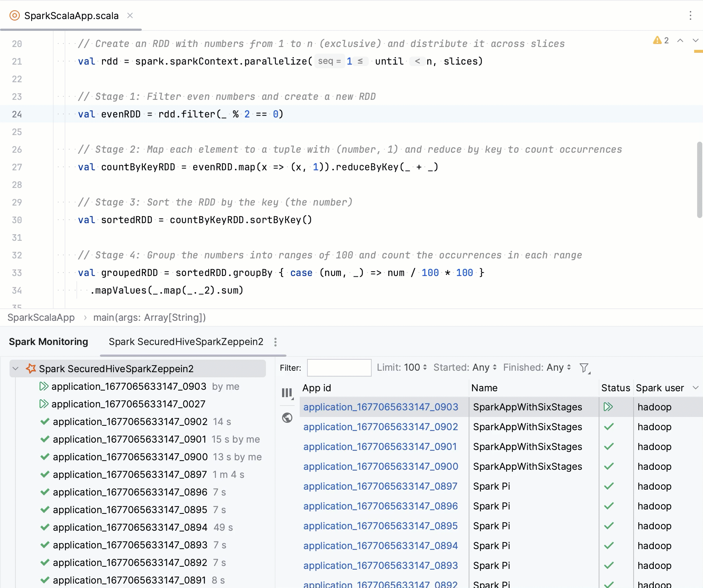703x588 pixels.
Task: Click the main(args: Array[String]) breadcrumb
Action: (x=149, y=317)
